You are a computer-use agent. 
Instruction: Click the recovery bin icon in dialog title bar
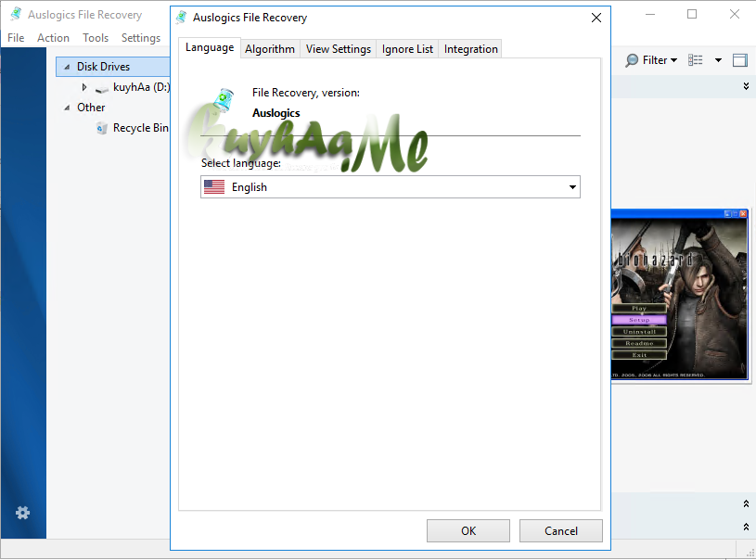(181, 18)
